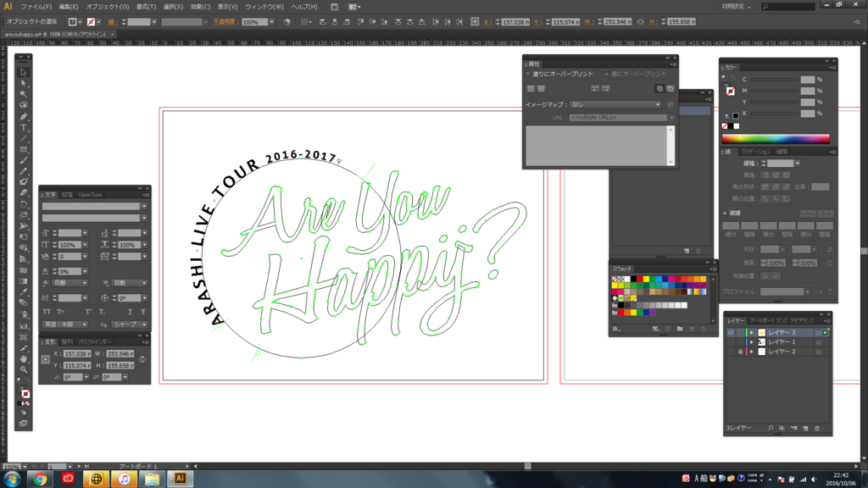Viewport: 868px width, 488px height.
Task: Select the Column Graph tool
Action: point(23,326)
